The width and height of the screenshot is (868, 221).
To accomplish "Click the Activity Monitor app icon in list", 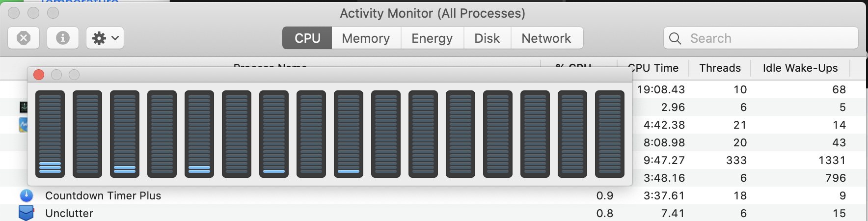I will click(x=24, y=107).
